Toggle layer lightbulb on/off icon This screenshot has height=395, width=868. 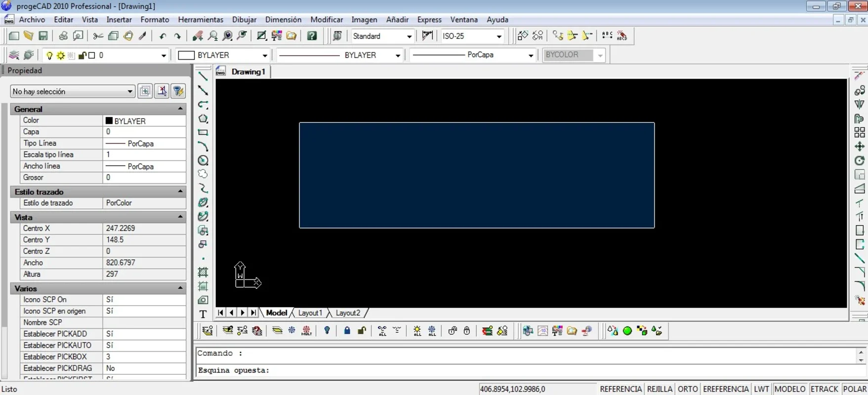coord(49,55)
